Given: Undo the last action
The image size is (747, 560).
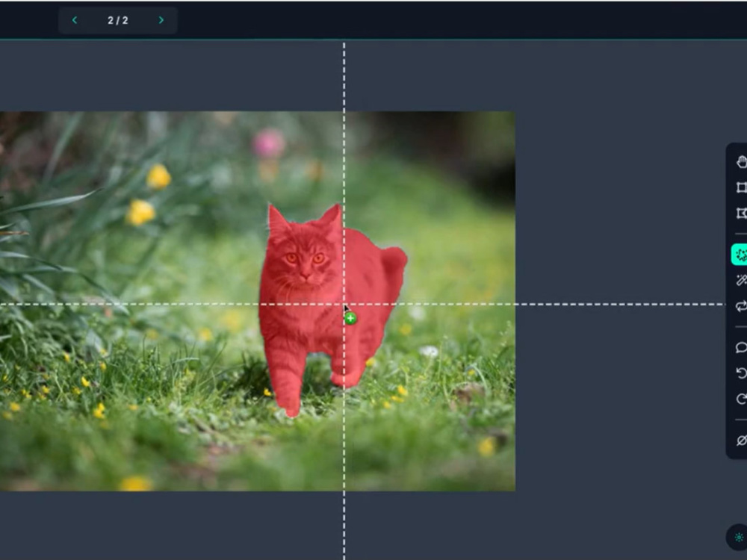Looking at the screenshot, I should [x=741, y=373].
